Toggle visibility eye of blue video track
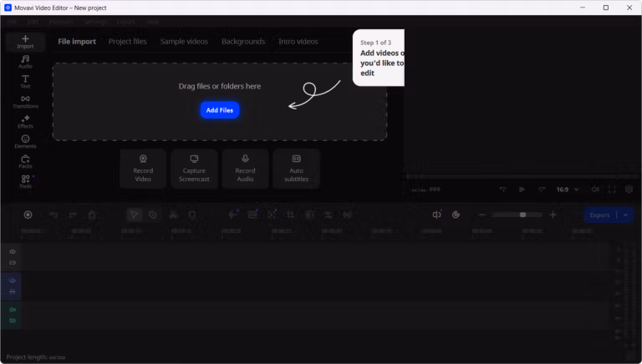 (13, 281)
